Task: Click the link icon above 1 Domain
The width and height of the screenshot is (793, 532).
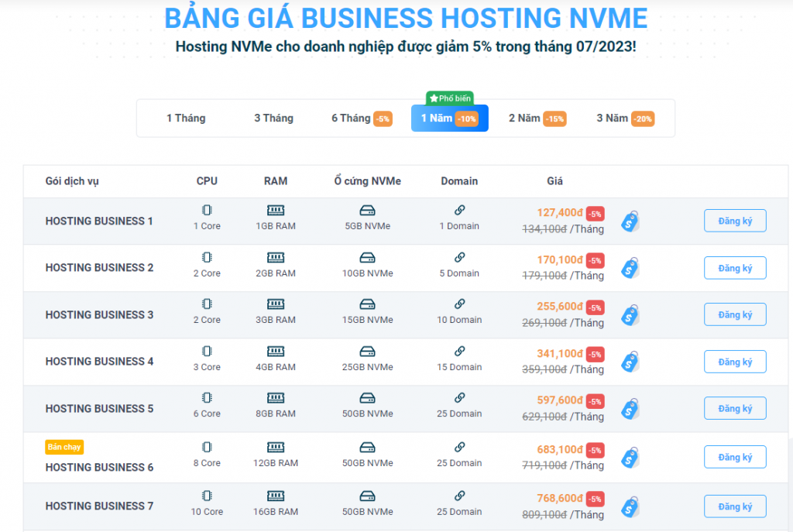Action: (459, 210)
